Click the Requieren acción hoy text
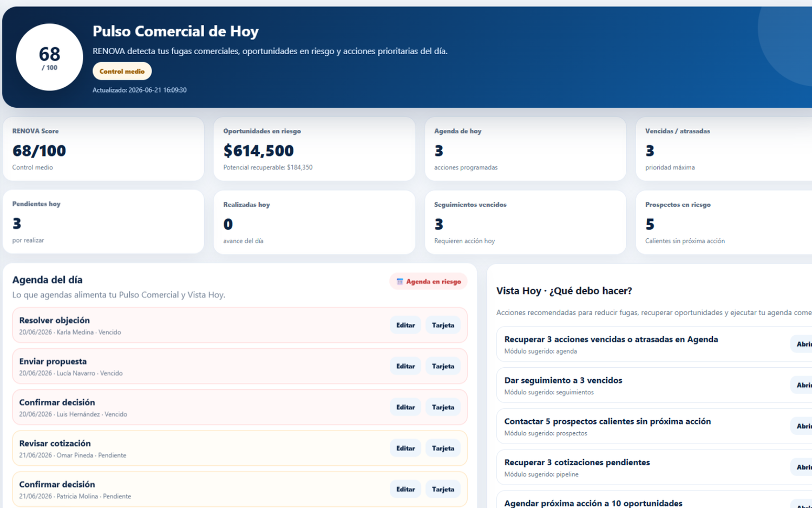This screenshot has height=508, width=812. coord(464,241)
